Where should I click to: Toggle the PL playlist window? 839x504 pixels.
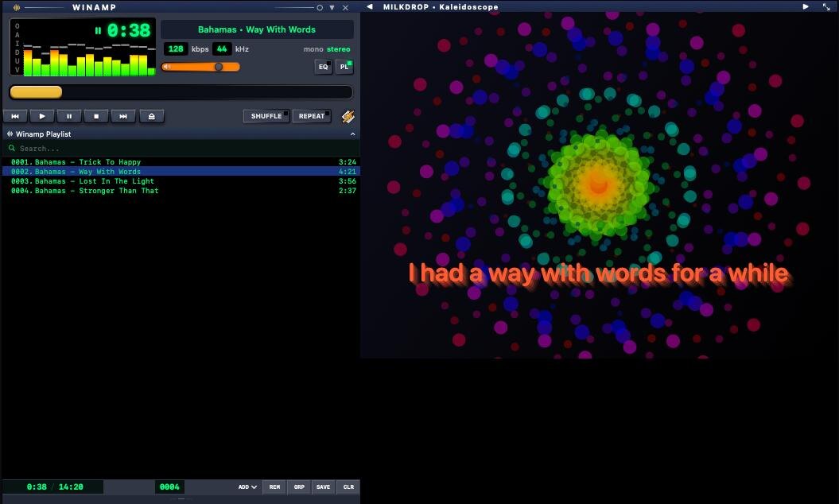coord(344,67)
